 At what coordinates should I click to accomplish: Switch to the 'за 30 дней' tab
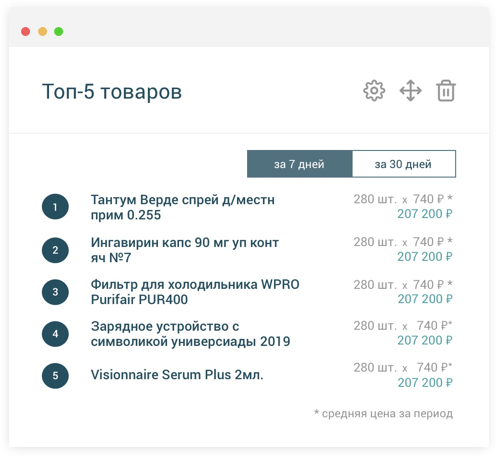click(404, 164)
